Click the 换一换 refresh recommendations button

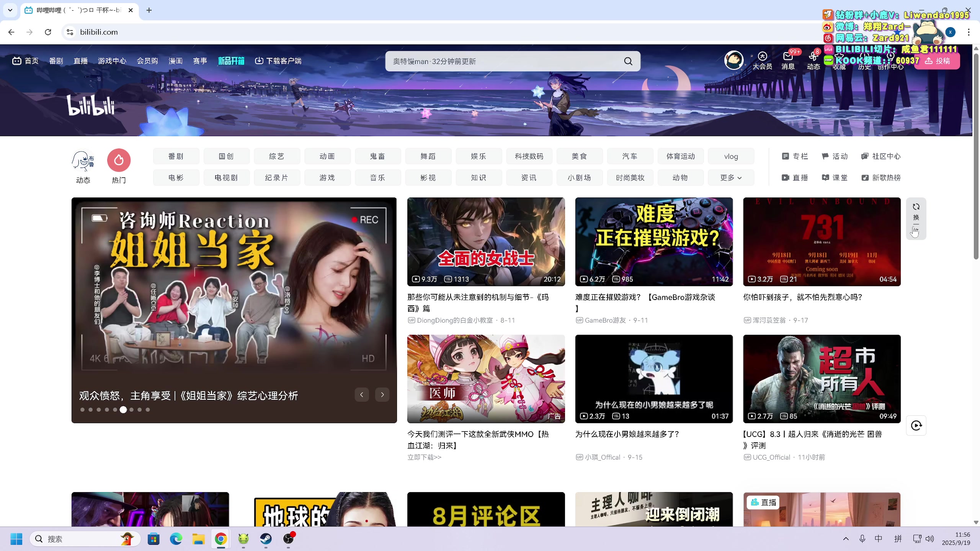pos(916,219)
